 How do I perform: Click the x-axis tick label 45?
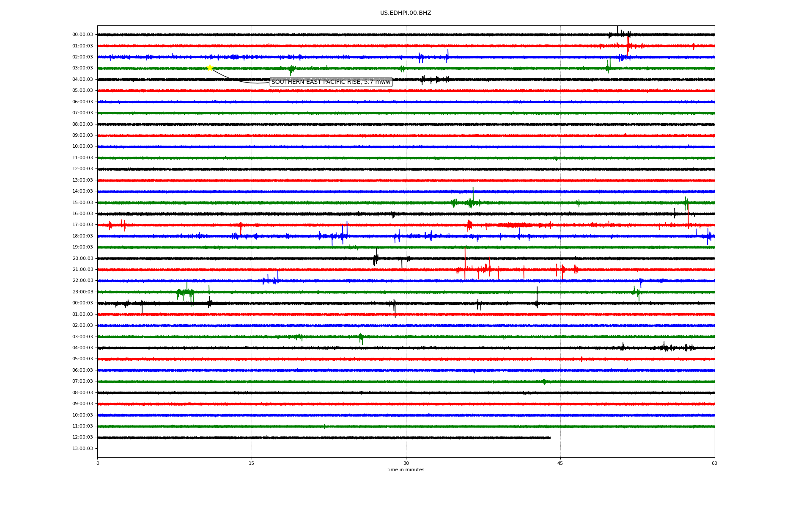pos(560,463)
